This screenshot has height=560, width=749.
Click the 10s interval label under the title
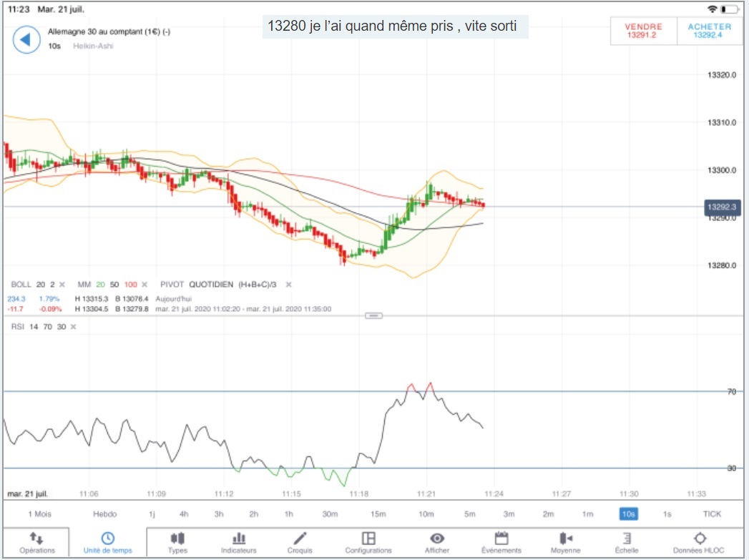[54, 46]
